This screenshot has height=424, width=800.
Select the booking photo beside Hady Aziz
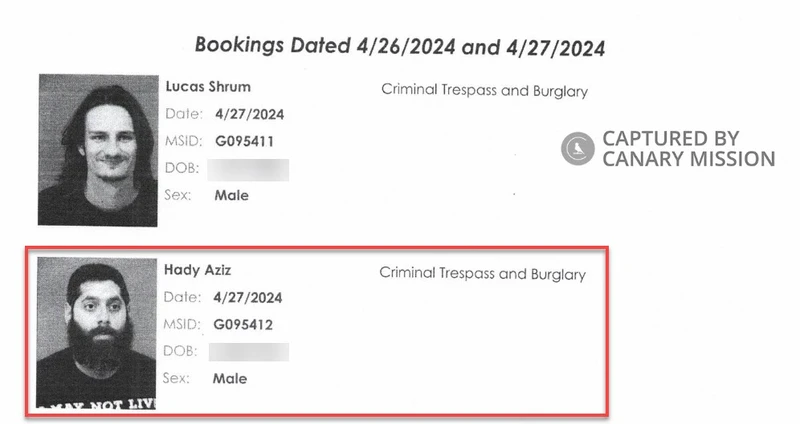(x=96, y=333)
